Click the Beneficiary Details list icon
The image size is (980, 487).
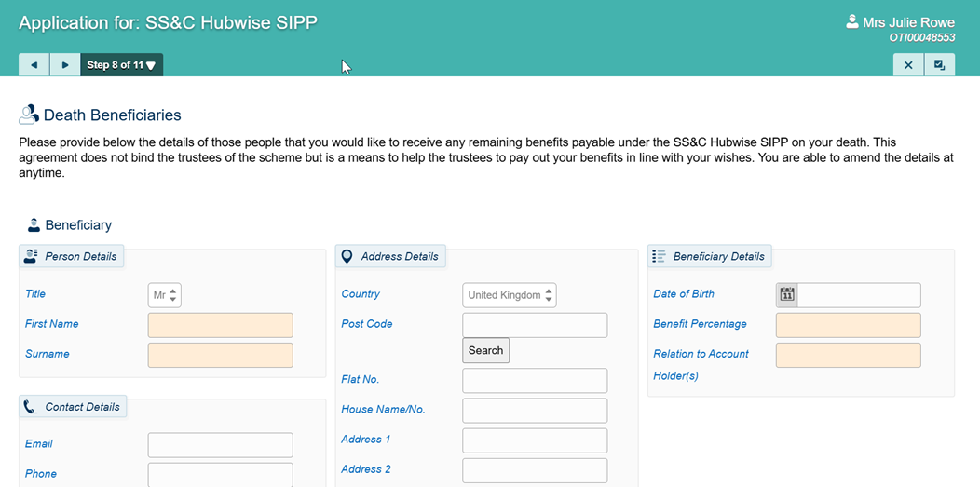(x=658, y=256)
